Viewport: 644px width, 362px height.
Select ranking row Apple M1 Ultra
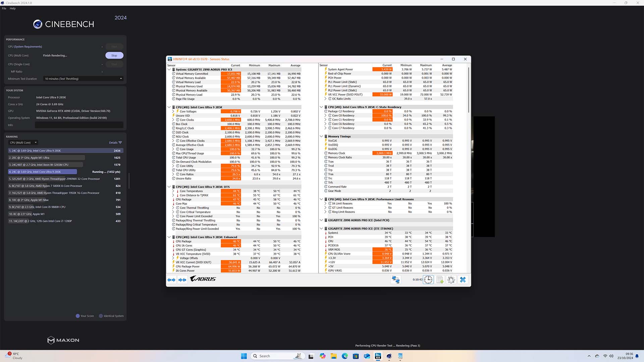click(x=65, y=158)
